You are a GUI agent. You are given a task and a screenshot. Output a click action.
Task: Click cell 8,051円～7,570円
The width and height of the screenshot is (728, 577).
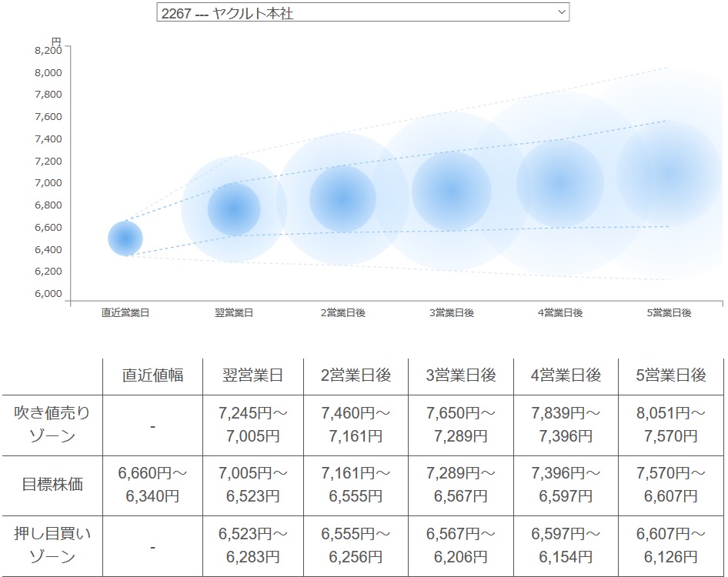[671, 424]
